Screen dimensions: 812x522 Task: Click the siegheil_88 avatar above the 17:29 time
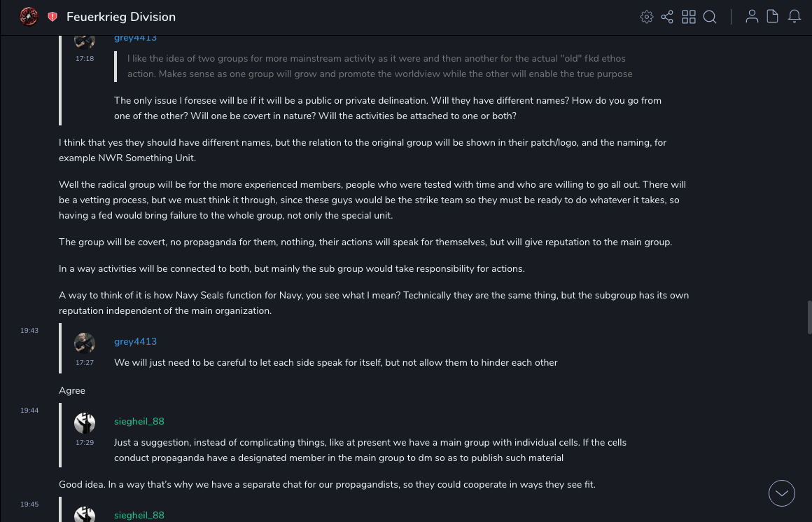pos(85,423)
